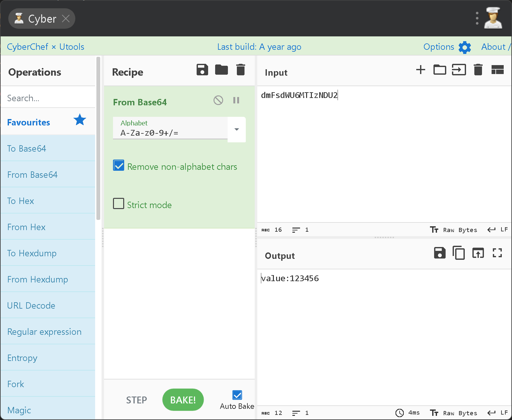The width and height of the screenshot is (512, 420).
Task: Toggle Auto Bake checkbox
Action: tap(237, 395)
